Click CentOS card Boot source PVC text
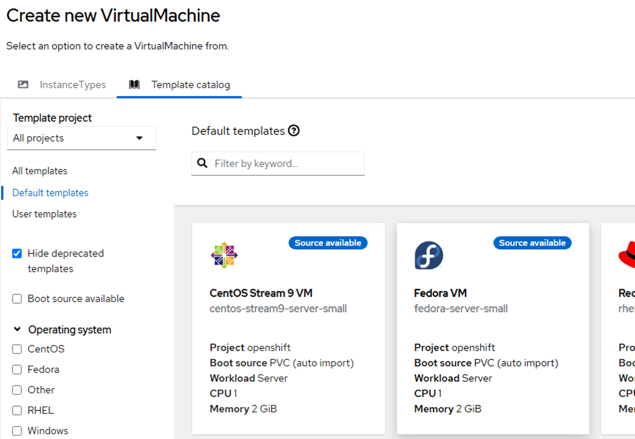The height and width of the screenshot is (439, 635). 282,363
